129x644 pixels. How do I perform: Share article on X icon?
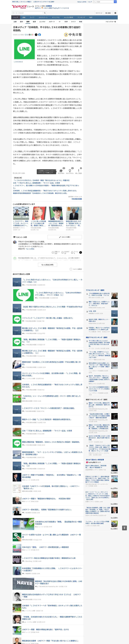tap(36, 35)
